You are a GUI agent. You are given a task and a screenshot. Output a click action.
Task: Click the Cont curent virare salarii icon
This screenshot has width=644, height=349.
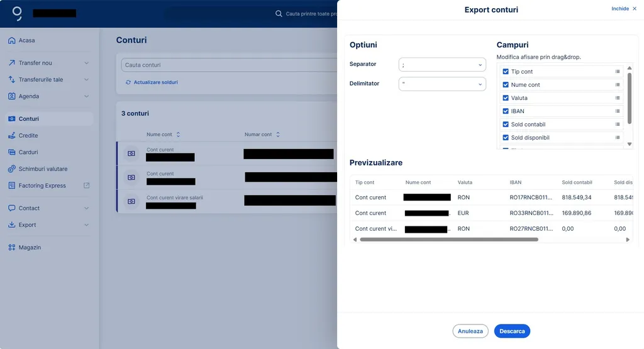pos(131,201)
